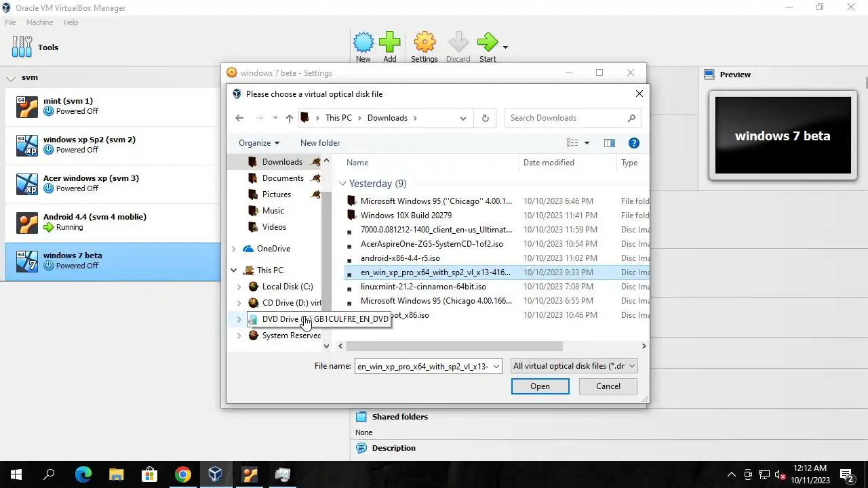Screen dimensions: 868x488
Task: Open the Organize dropdown menu
Action: (259, 143)
